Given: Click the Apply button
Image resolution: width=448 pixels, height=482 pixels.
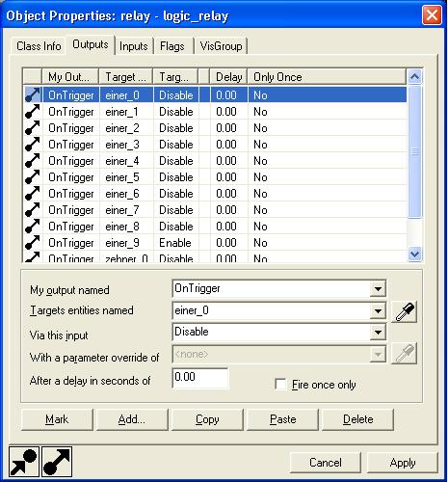Looking at the screenshot, I should click(403, 463).
